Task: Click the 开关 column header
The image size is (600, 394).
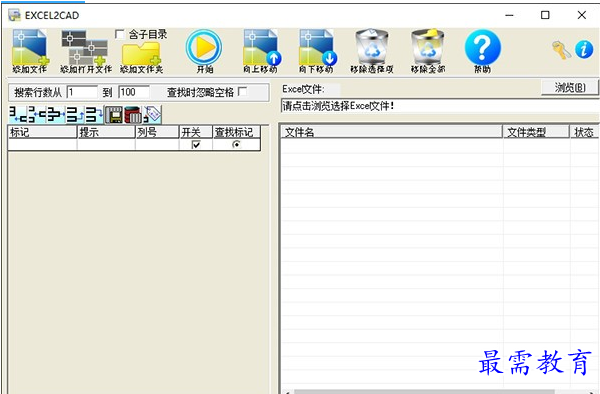Action: 196,132
